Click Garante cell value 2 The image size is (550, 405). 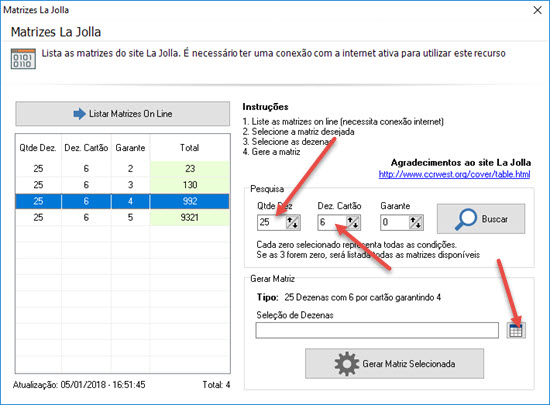(x=130, y=169)
